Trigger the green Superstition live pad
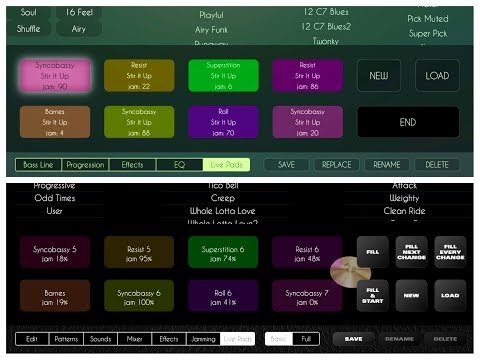Screen dimensions: 480x360 pyautogui.click(x=223, y=76)
